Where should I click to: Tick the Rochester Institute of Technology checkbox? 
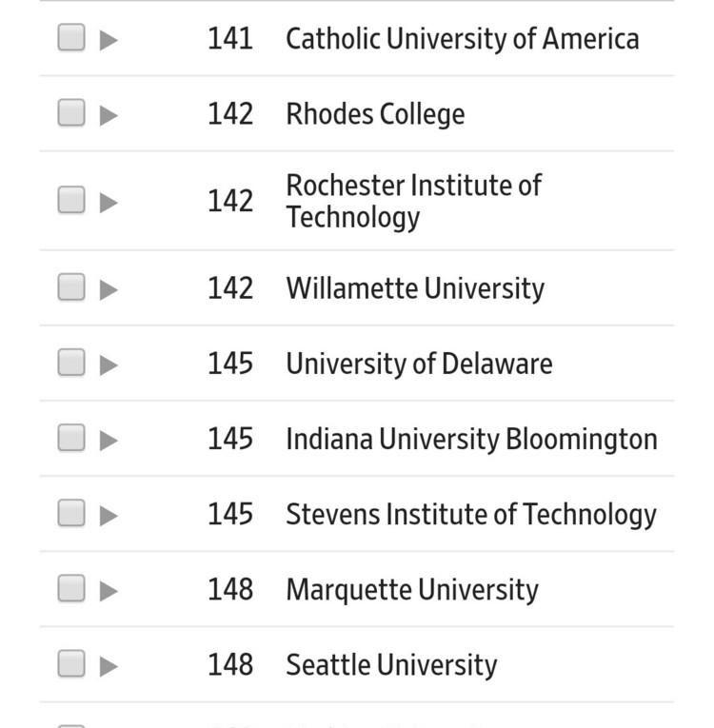coord(71,200)
